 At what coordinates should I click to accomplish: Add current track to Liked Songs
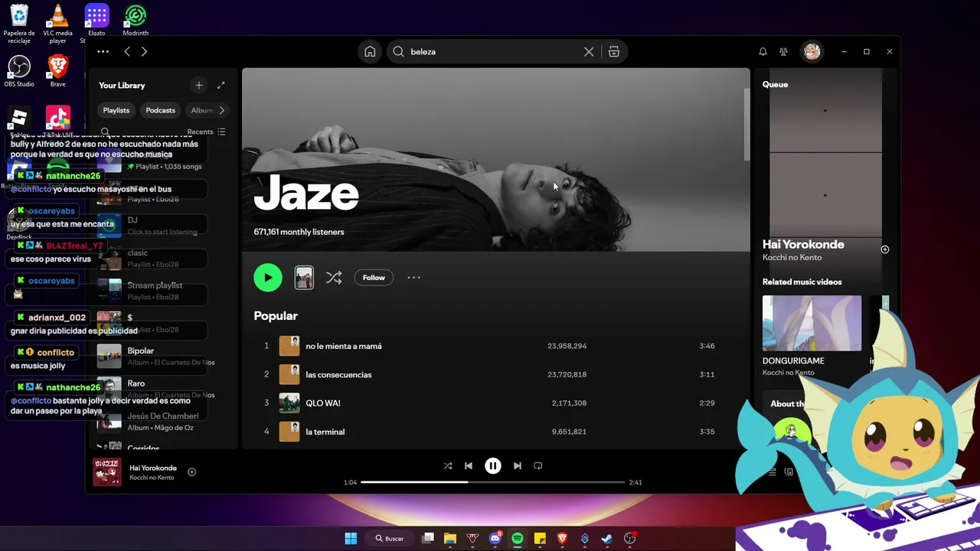tap(192, 472)
